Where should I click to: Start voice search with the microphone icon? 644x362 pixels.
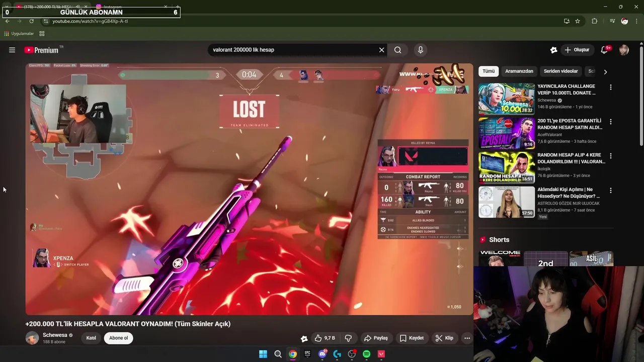(421, 50)
